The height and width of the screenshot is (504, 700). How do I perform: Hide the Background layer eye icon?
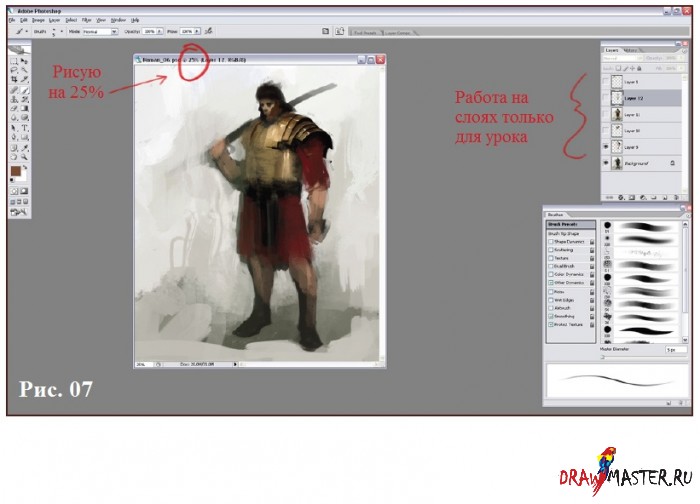tap(605, 163)
